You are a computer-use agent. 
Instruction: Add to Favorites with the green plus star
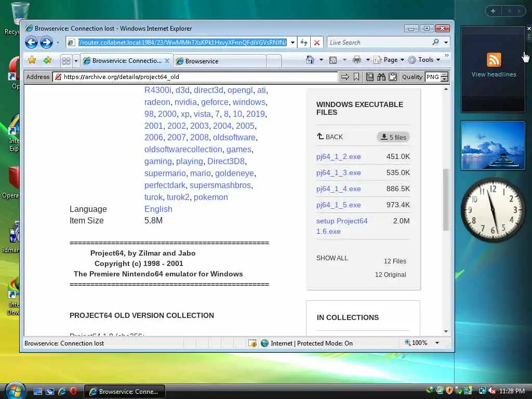click(47, 60)
